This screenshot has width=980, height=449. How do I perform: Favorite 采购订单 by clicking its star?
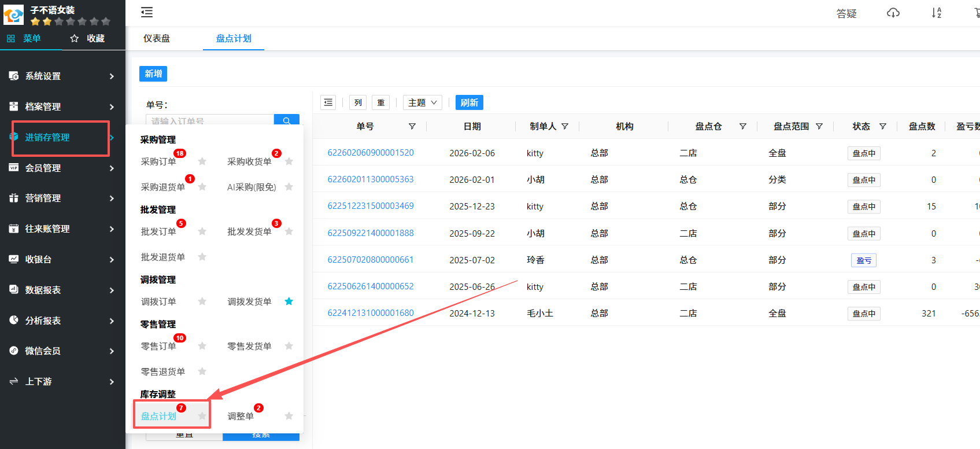coord(202,161)
